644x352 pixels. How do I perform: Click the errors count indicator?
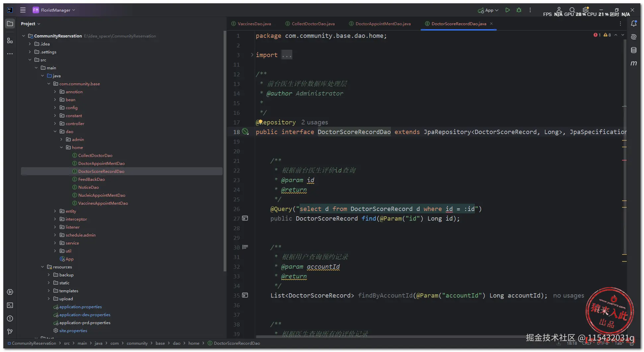pos(597,35)
